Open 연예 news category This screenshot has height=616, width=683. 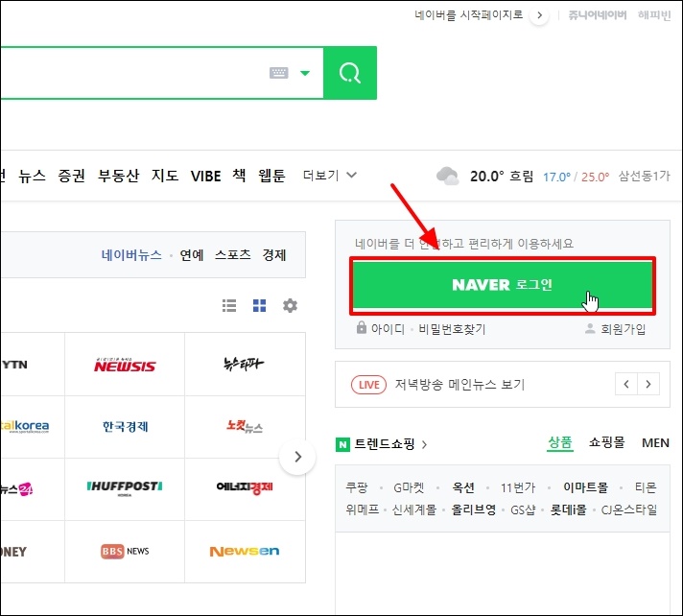(192, 255)
